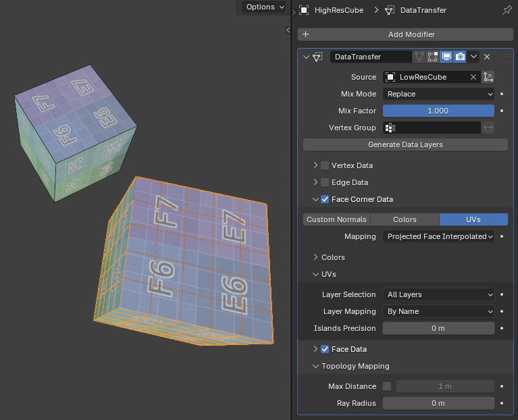
Task: Collapse the UVs subpanel
Action: 315,274
